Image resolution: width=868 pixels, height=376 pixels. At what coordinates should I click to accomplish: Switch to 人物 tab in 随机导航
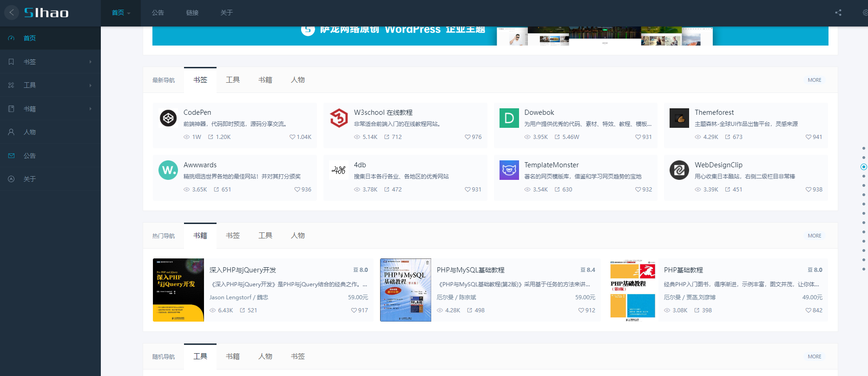pos(265,356)
